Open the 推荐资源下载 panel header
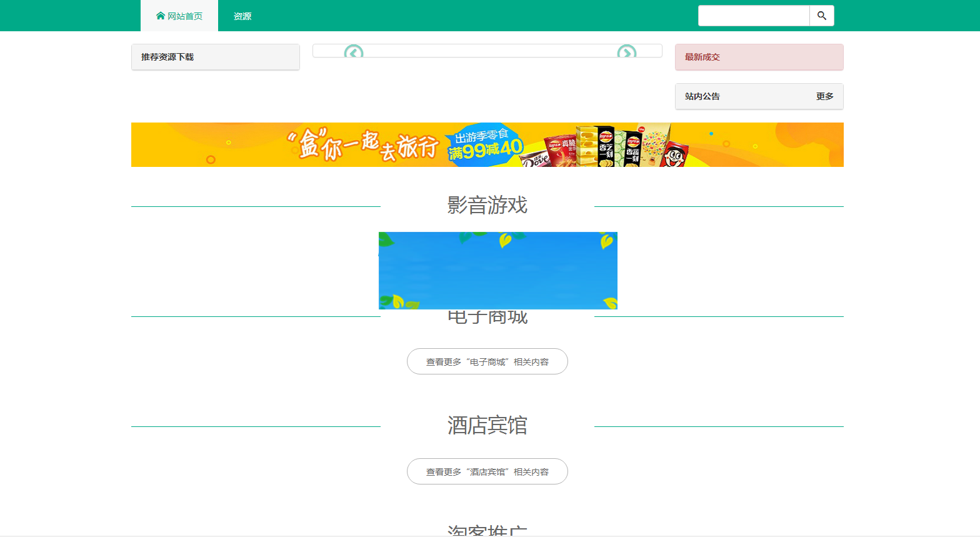Image resolution: width=980 pixels, height=537 pixels. click(x=167, y=57)
